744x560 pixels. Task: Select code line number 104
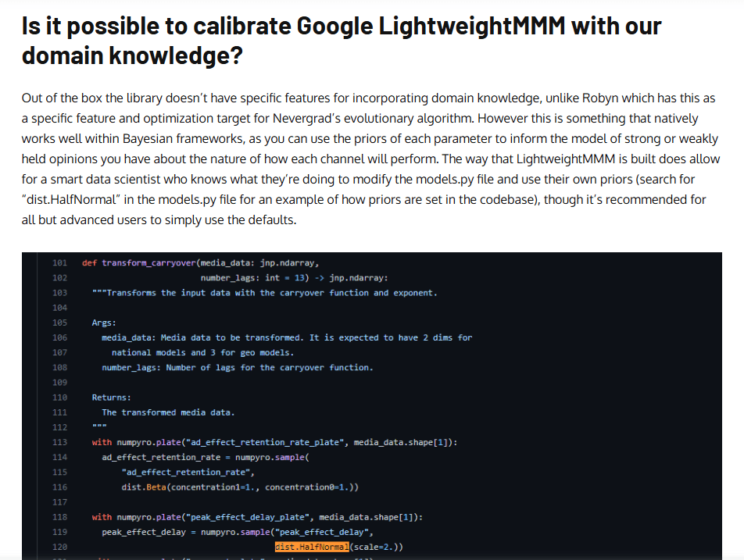click(59, 308)
